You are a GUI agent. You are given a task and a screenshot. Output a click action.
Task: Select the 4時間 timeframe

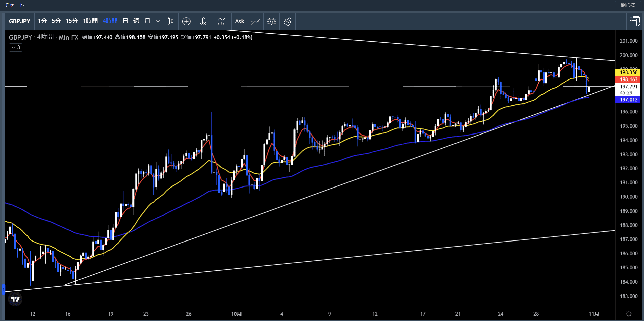click(110, 21)
